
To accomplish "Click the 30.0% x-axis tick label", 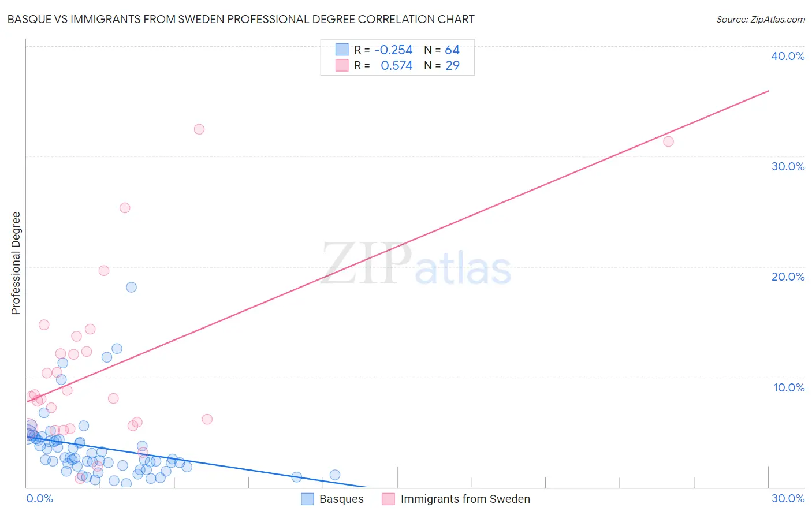I will pyautogui.click(x=788, y=498).
